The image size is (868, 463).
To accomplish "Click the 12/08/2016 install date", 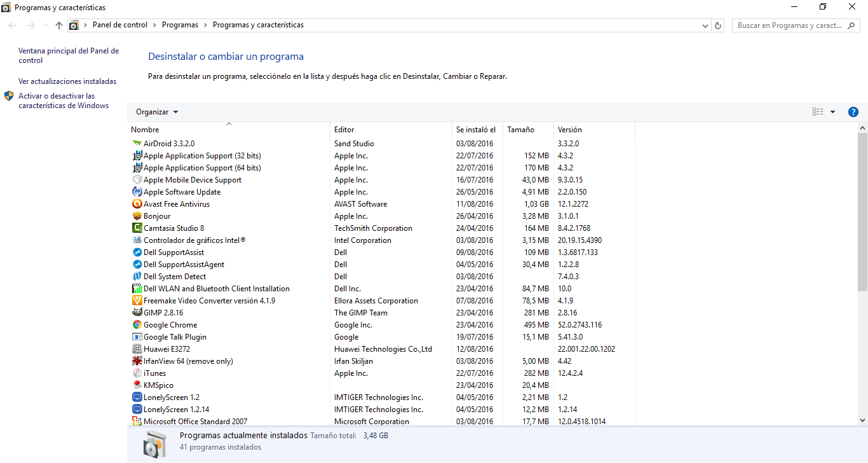I will point(475,349).
